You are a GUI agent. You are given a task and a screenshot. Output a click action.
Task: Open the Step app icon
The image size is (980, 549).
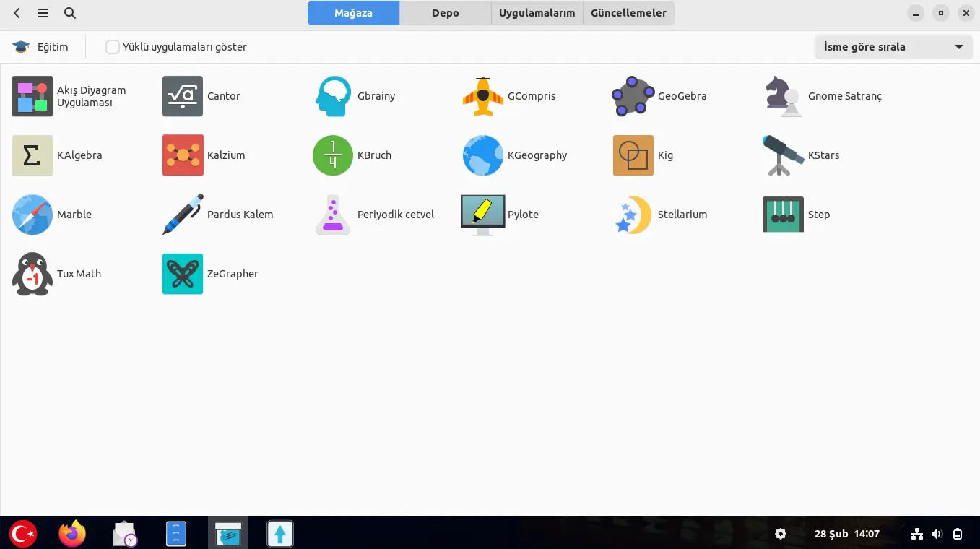pos(784,215)
